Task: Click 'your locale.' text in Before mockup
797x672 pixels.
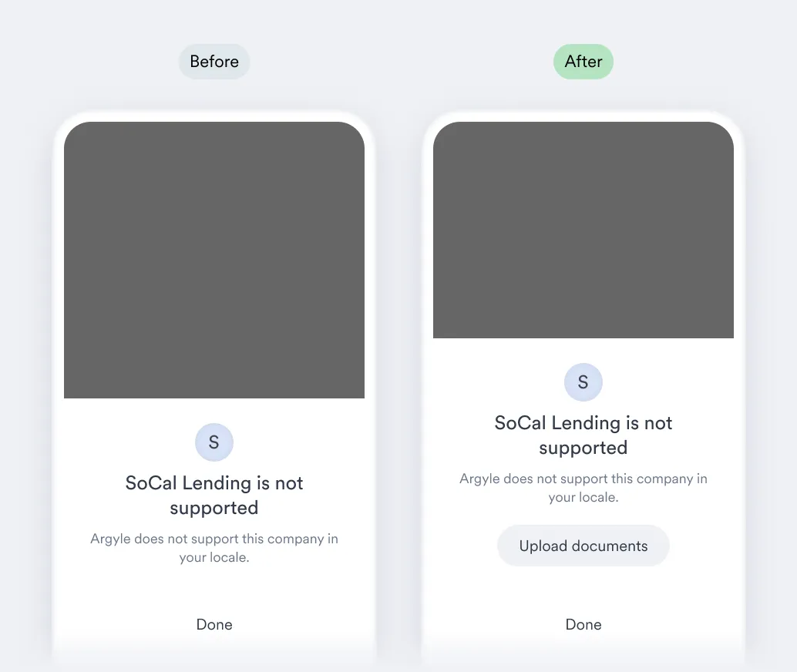Action: point(214,558)
